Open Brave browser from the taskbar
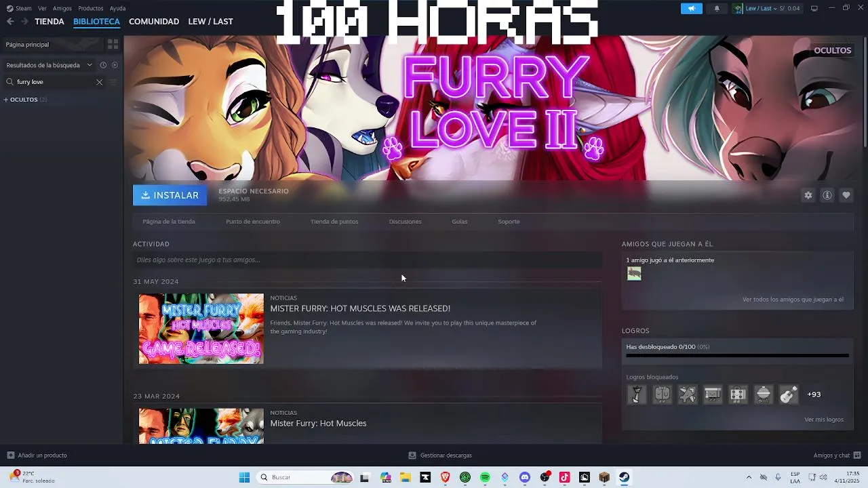This screenshot has height=488, width=868. (x=445, y=477)
